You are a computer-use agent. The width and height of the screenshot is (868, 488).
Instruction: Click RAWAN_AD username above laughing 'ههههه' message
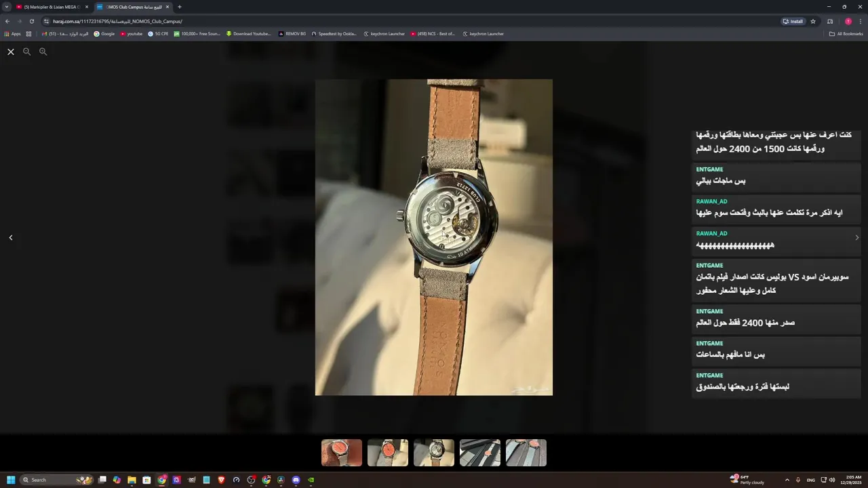(711, 233)
